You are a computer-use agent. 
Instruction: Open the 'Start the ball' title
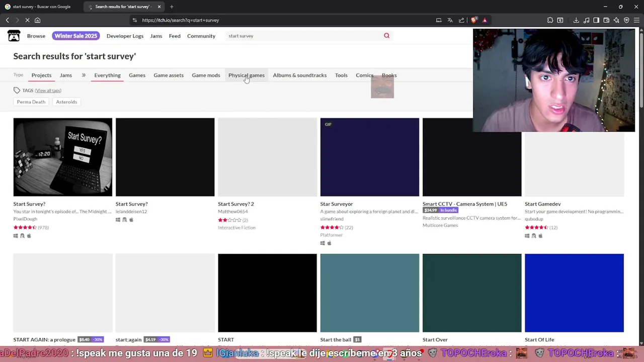(x=336, y=339)
